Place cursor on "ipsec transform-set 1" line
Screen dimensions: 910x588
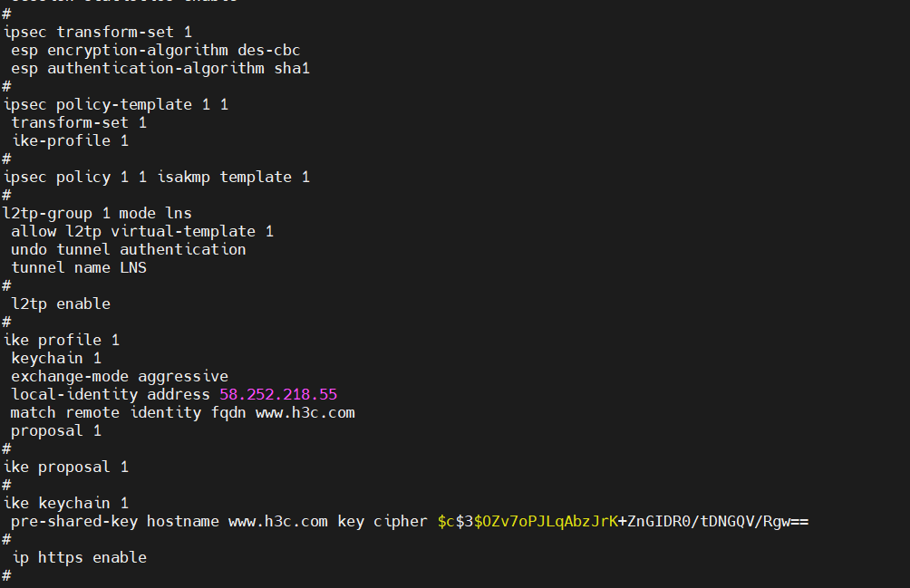[x=98, y=32]
